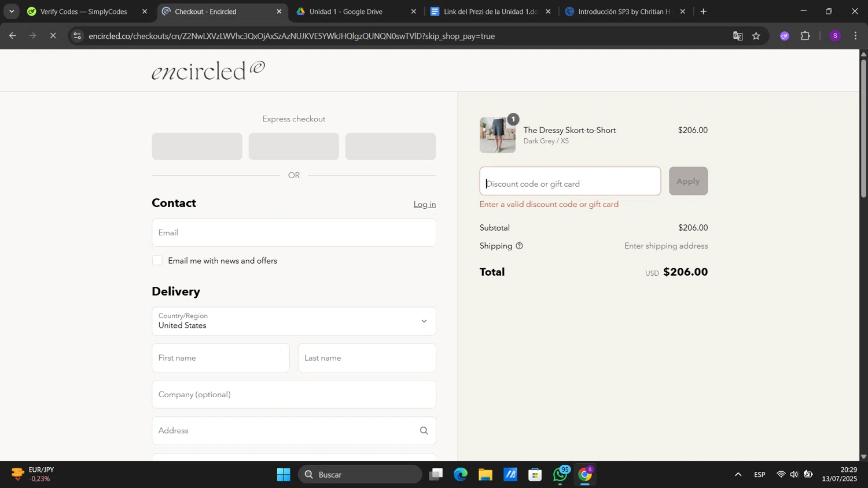Open WhatsApp from the taskbar
Image resolution: width=868 pixels, height=488 pixels.
(x=560, y=475)
